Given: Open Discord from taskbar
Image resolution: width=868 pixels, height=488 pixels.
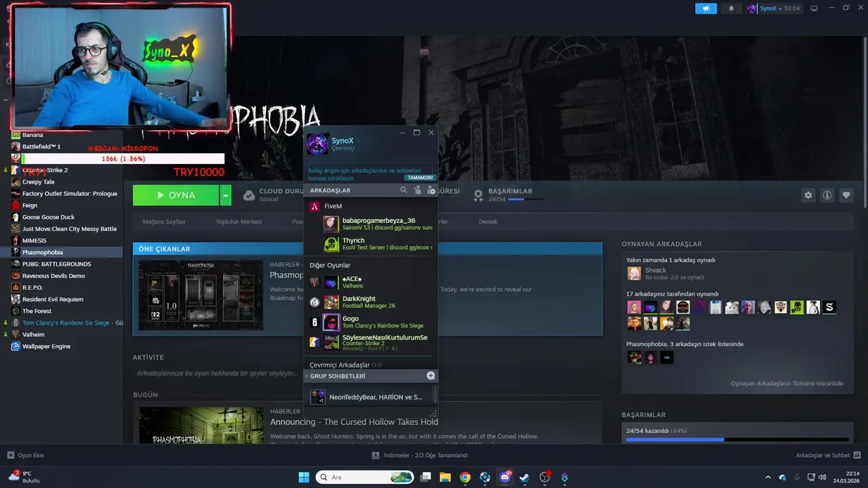Looking at the screenshot, I should click(x=505, y=477).
